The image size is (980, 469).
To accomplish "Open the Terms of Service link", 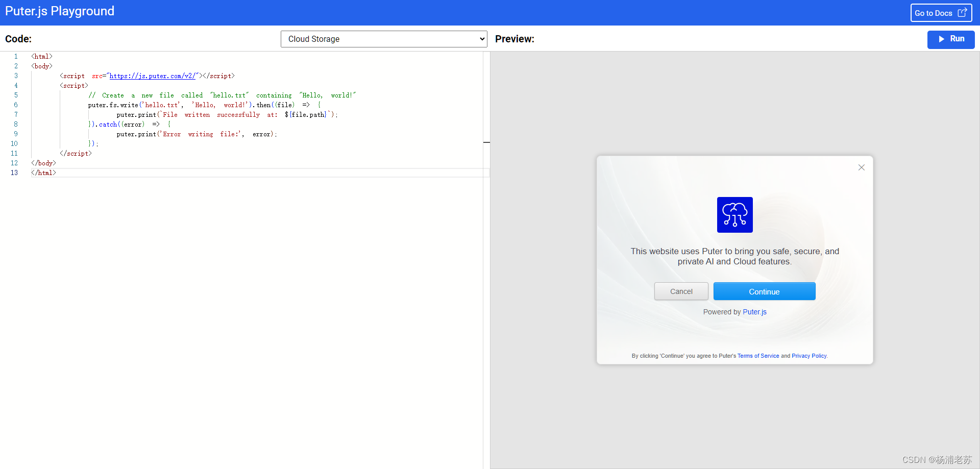I will tap(758, 356).
